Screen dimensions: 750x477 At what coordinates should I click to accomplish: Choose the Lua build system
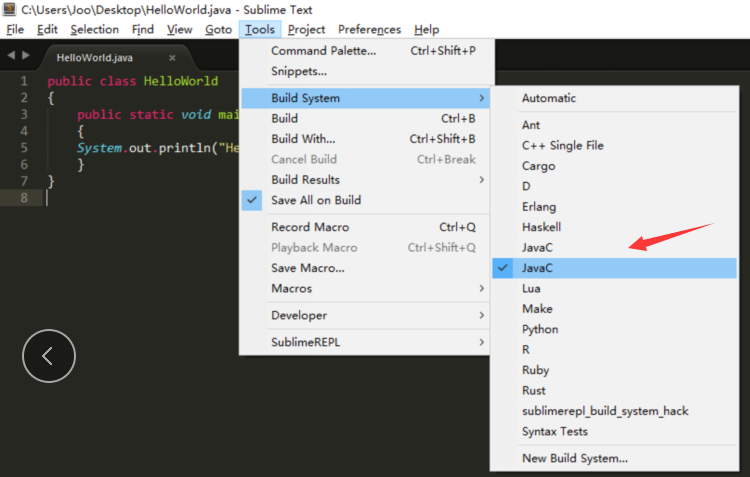point(615,288)
